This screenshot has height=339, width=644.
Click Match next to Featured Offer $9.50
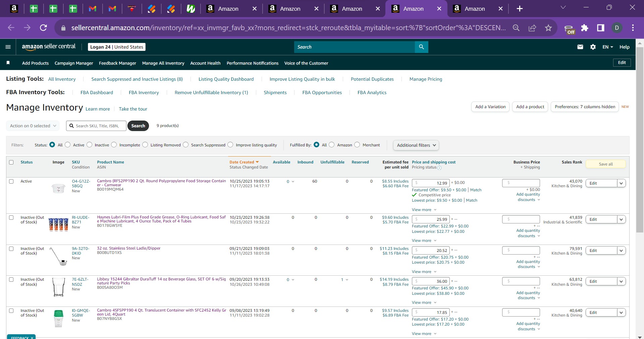476,190
